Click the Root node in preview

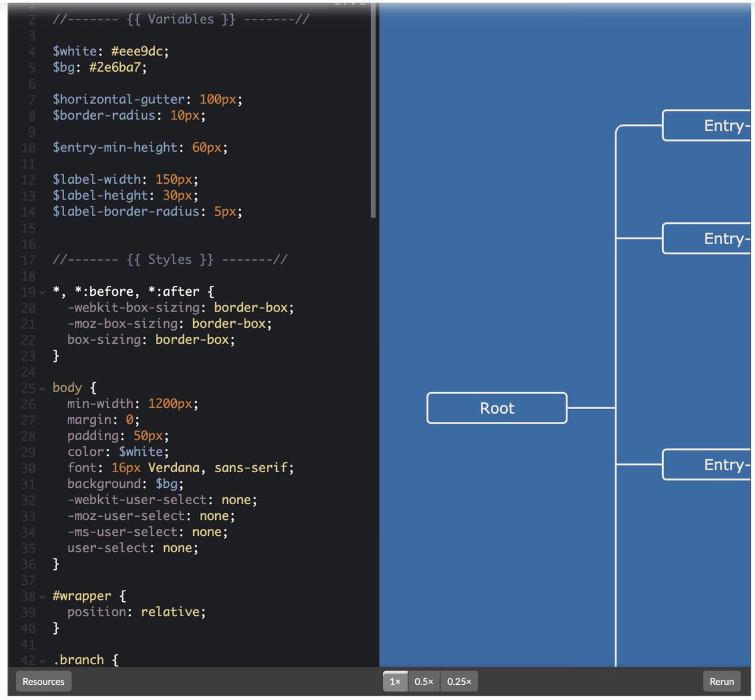(497, 408)
